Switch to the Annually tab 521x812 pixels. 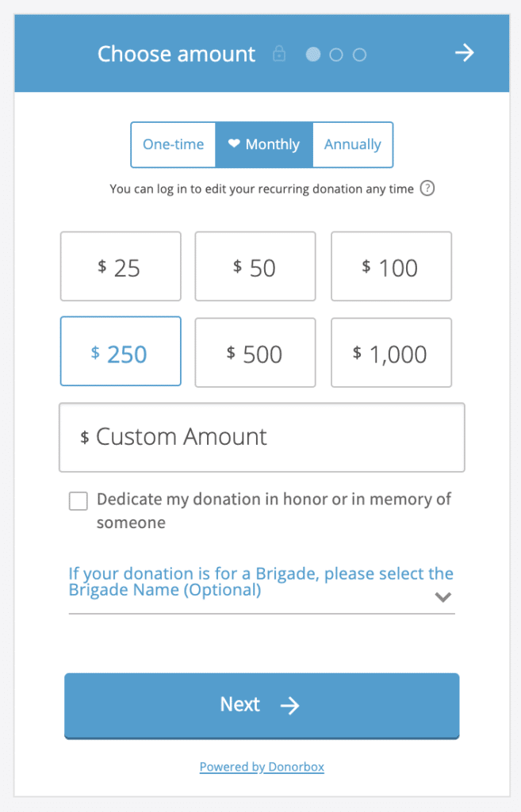(352, 144)
